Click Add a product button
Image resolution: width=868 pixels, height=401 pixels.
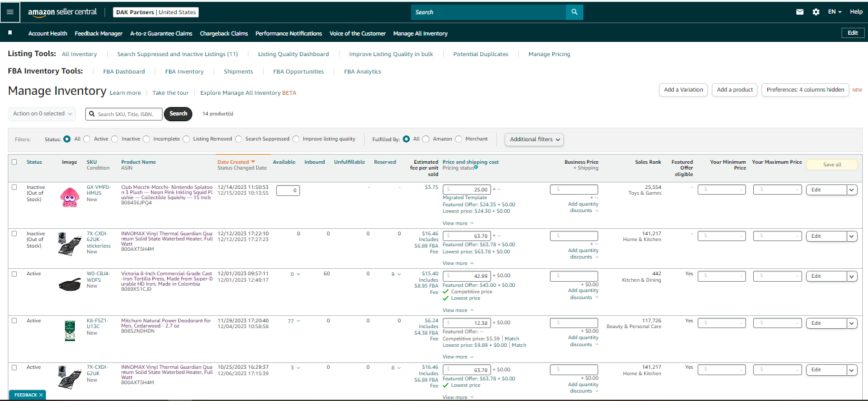coord(735,90)
